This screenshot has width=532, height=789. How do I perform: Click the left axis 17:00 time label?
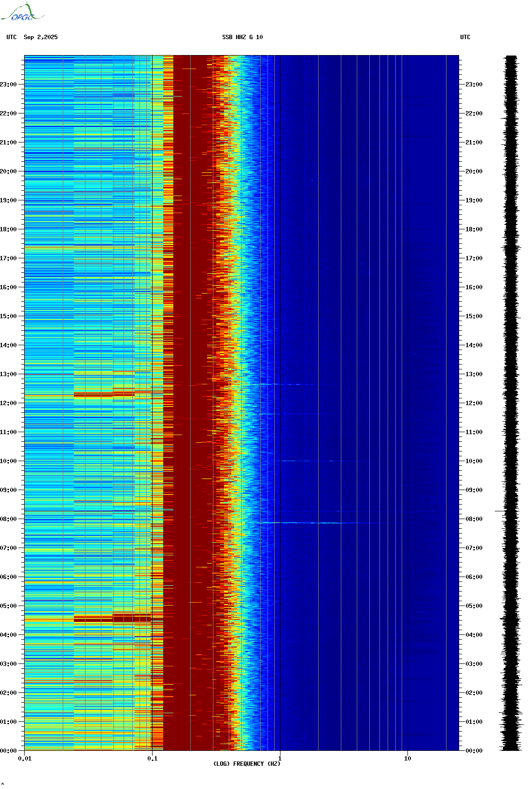pos(8,258)
